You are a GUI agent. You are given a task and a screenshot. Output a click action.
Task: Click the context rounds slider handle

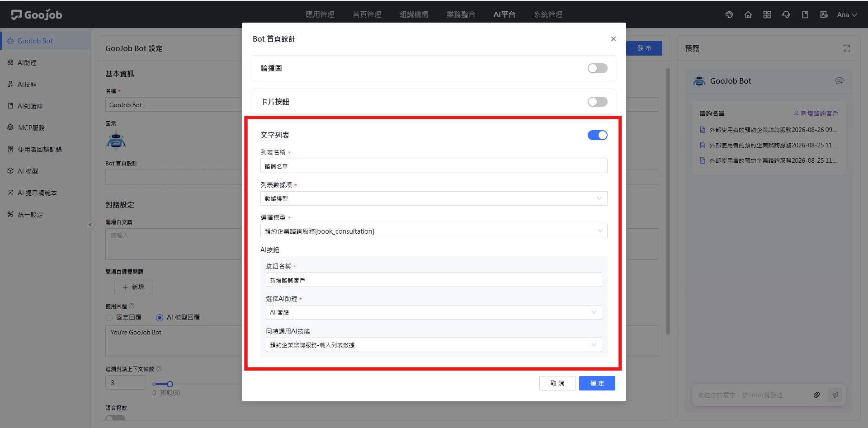pos(170,384)
